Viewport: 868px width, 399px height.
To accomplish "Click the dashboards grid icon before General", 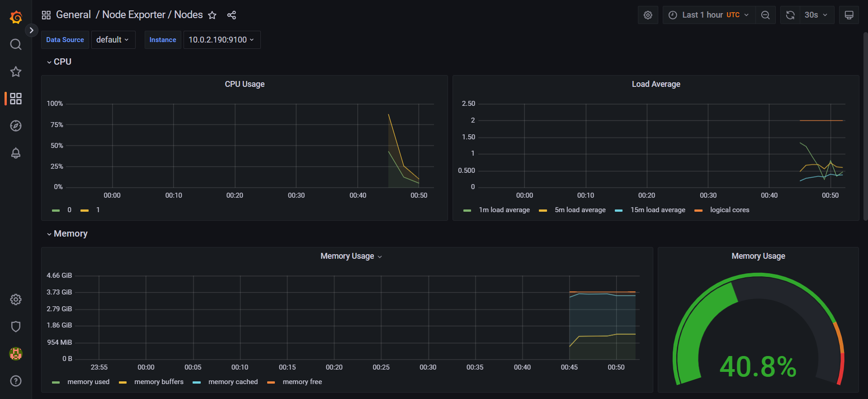I will coord(46,15).
